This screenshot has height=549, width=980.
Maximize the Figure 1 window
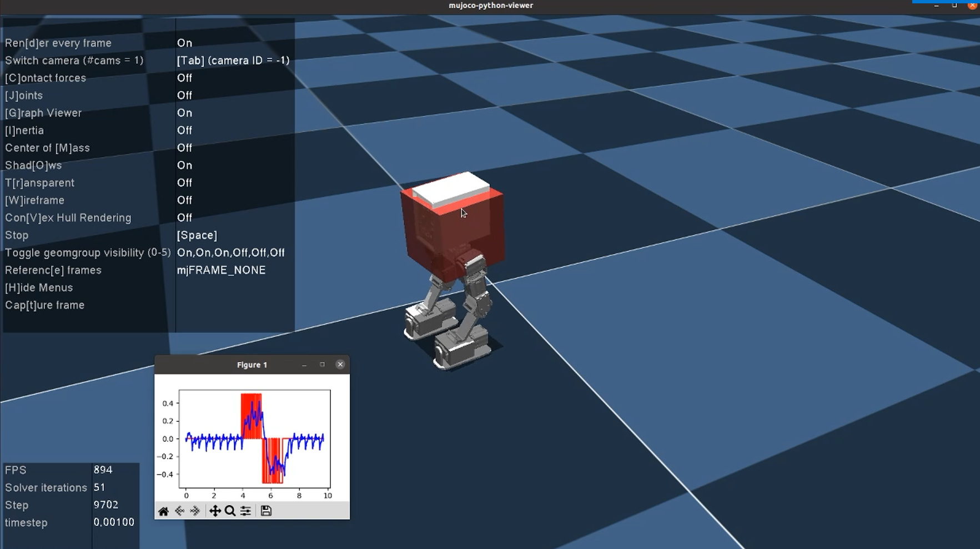(x=322, y=365)
